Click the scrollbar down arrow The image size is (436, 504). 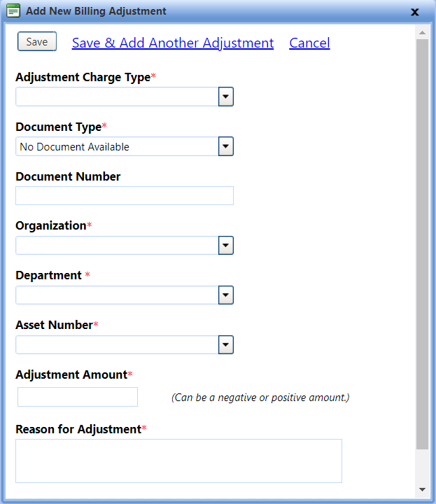[x=422, y=489]
